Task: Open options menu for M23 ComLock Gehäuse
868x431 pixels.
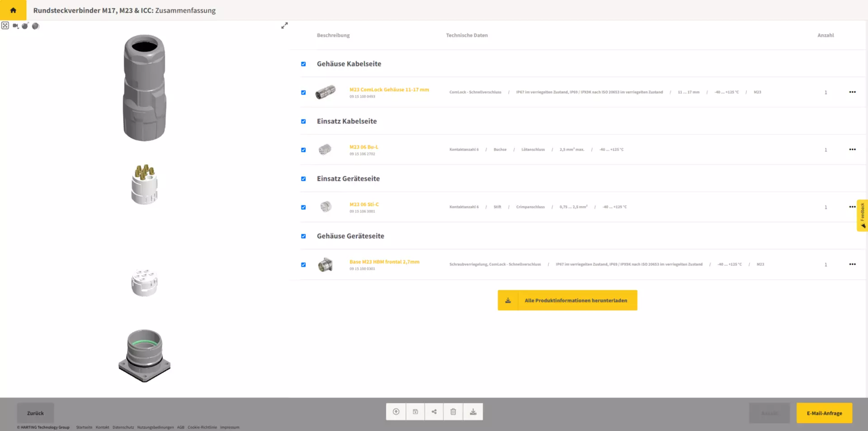Action: pyautogui.click(x=852, y=92)
